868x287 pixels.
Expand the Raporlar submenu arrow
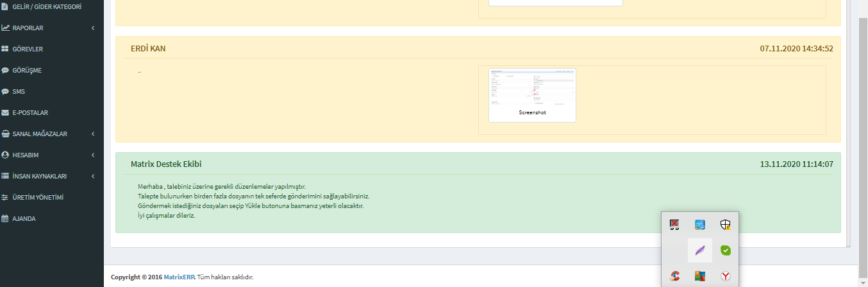coord(93,28)
